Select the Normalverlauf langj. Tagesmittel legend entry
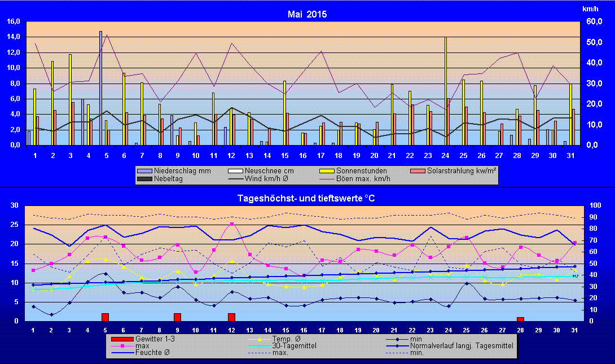The image size is (615, 364). point(450,345)
